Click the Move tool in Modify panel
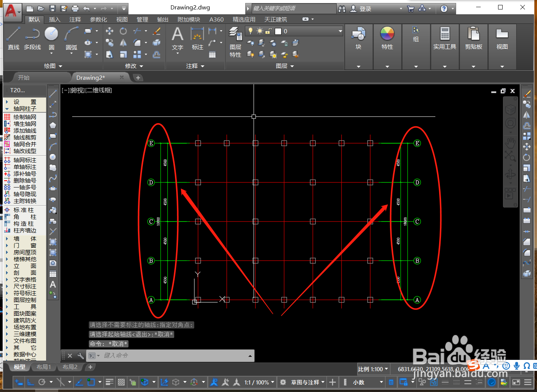The height and width of the screenshot is (392, 537). pos(109,31)
